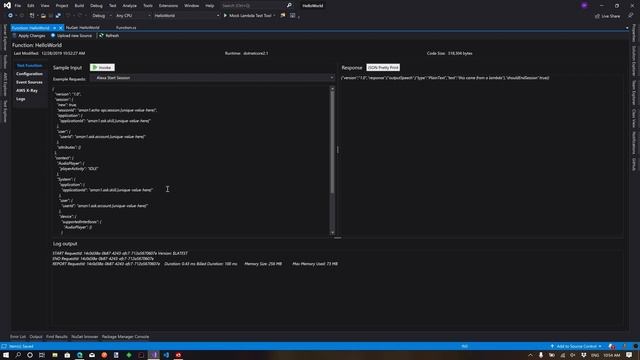Select the Logs side tab
The image size is (640, 360).
21,99
